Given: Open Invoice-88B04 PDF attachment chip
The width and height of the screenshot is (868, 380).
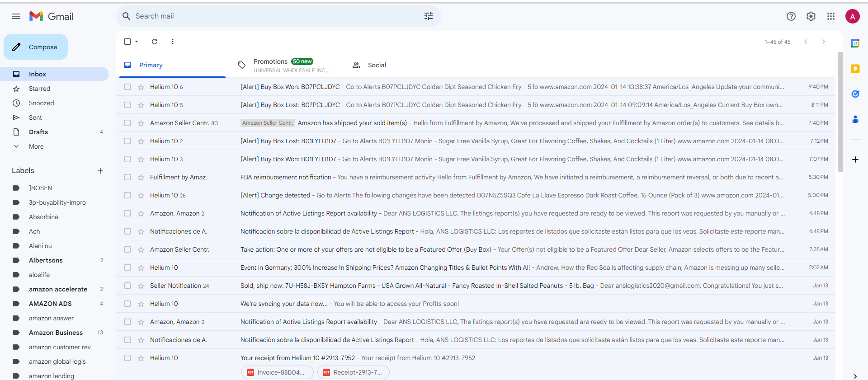Looking at the screenshot, I should [278, 372].
